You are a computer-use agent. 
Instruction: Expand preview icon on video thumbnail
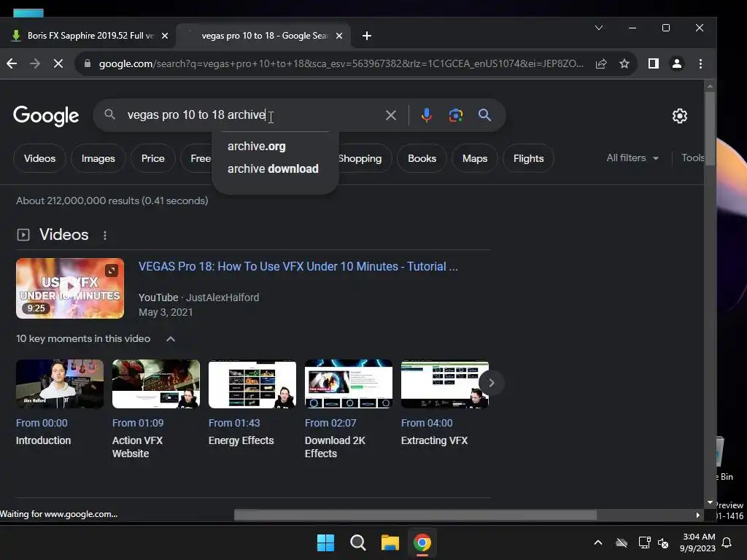[112, 270]
